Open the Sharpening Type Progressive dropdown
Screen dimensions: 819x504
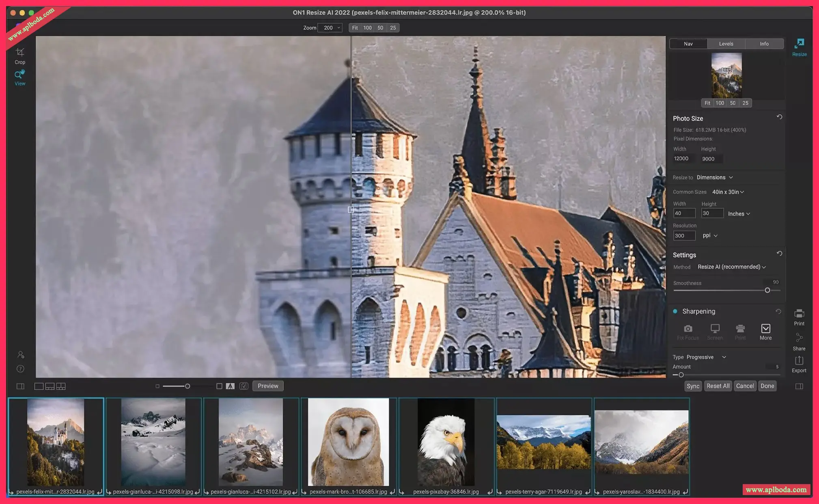tap(706, 357)
